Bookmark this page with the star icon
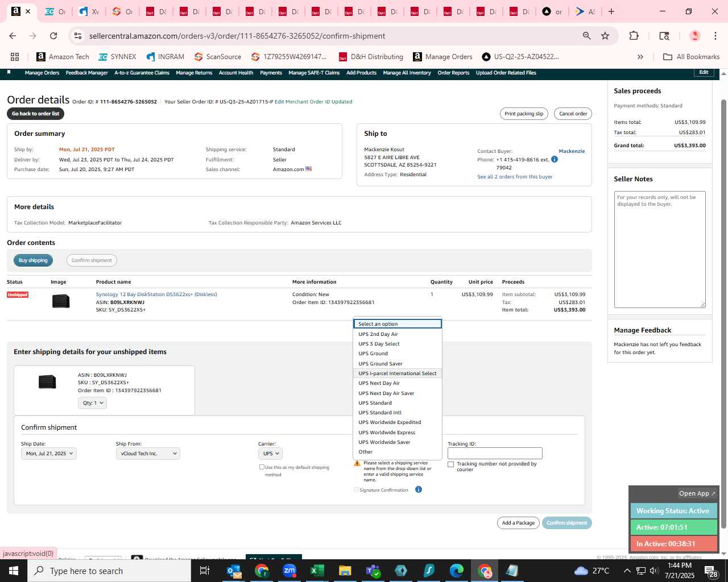728x582 pixels. (x=605, y=36)
